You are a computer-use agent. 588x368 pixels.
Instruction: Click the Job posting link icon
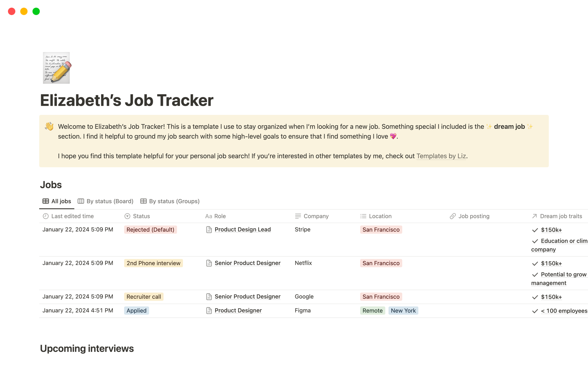tap(452, 216)
